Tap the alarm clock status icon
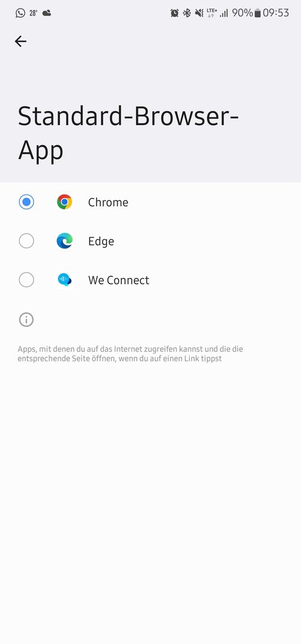 click(174, 13)
